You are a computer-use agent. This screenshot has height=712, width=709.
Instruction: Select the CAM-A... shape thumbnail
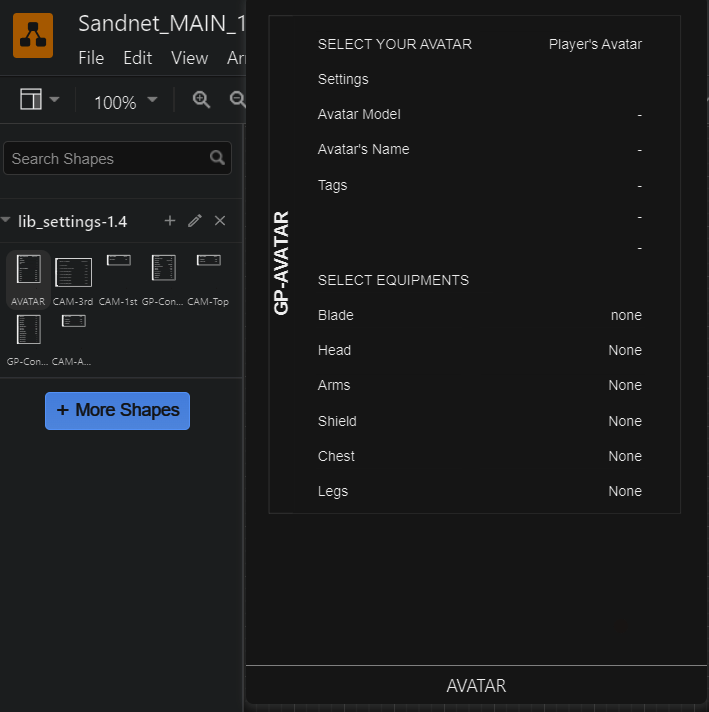pyautogui.click(x=73, y=340)
